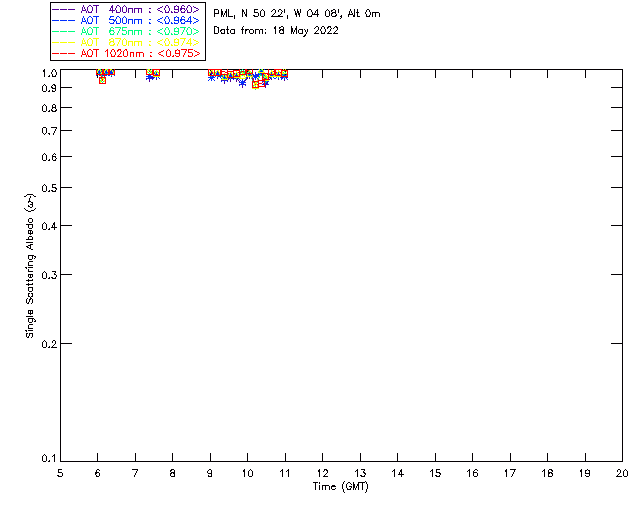The height and width of the screenshot is (512, 640).
Task: Click the Single Scattering Albedo axis label
Action: [30, 266]
